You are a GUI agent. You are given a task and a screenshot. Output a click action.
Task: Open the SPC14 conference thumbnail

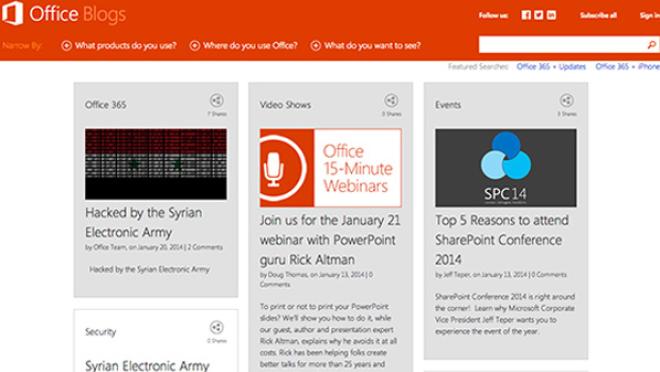coord(506,167)
